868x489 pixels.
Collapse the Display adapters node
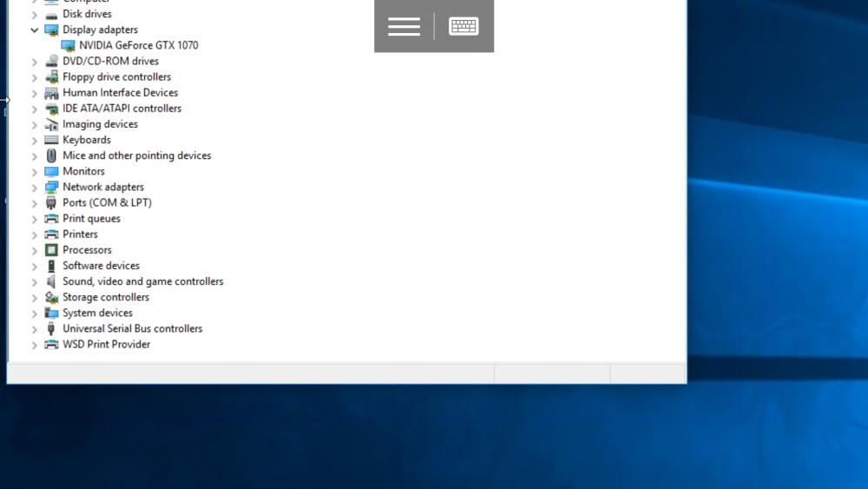35,30
